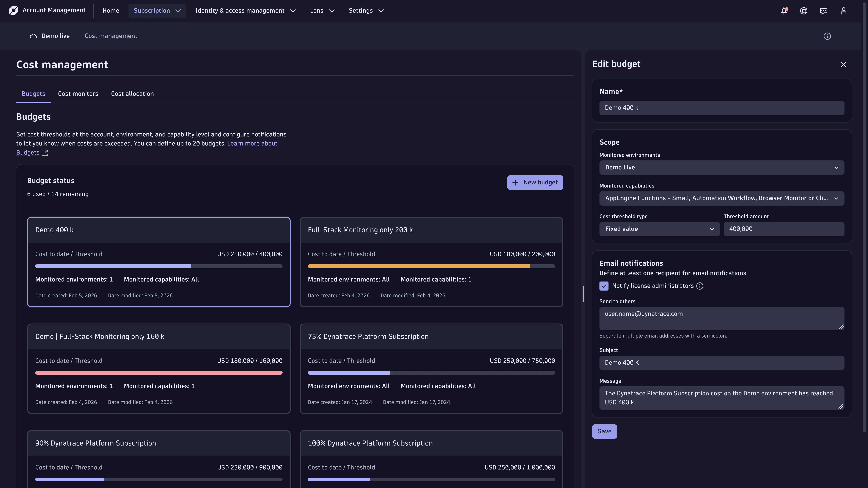Save the edited budget
Image resolution: width=868 pixels, height=488 pixels.
[604, 431]
